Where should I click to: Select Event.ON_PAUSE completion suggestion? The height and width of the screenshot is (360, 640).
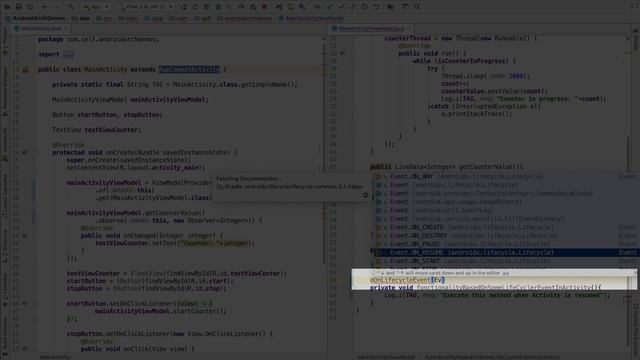pyautogui.click(x=505, y=244)
